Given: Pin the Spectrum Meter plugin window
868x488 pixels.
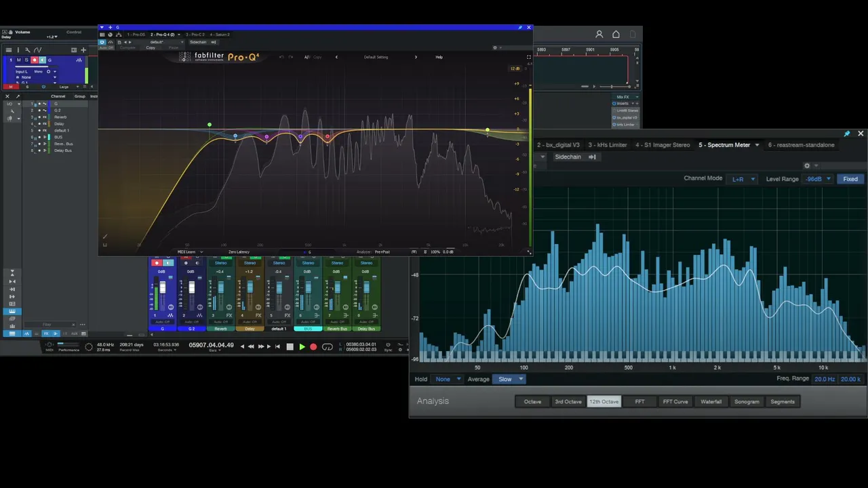Looking at the screenshot, I should pyautogui.click(x=846, y=134).
